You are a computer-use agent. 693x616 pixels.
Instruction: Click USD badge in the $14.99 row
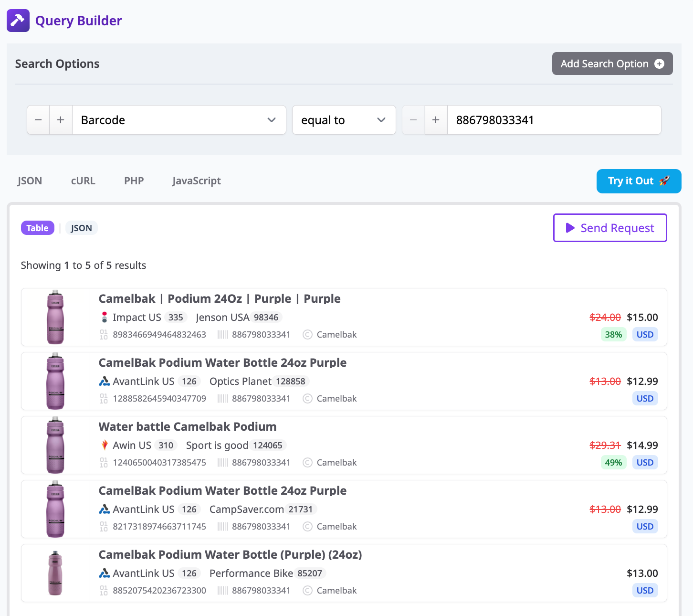(645, 462)
